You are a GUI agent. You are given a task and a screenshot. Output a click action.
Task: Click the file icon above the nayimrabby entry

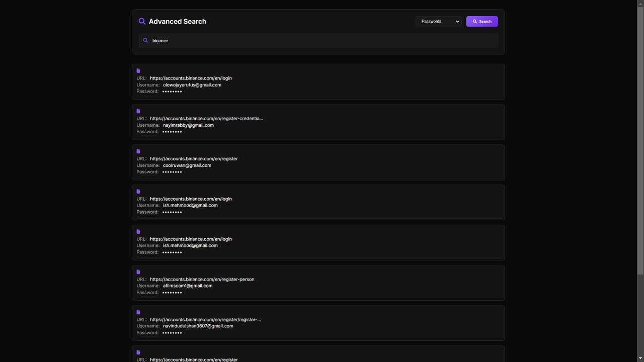point(138,111)
